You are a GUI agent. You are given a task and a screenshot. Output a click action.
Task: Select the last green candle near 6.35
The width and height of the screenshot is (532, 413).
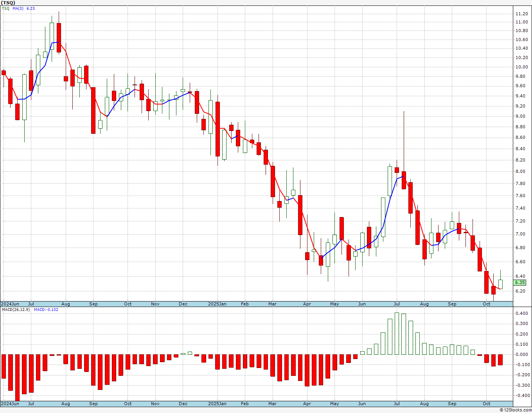tap(500, 284)
